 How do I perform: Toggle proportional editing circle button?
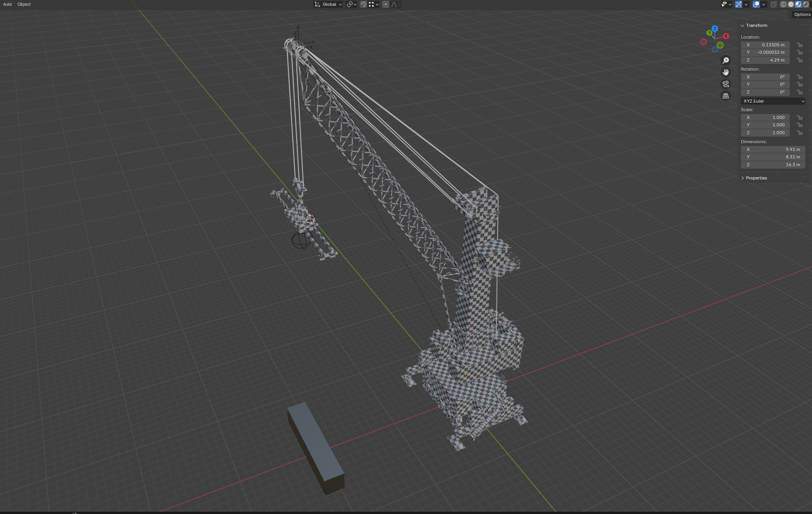coord(386,4)
